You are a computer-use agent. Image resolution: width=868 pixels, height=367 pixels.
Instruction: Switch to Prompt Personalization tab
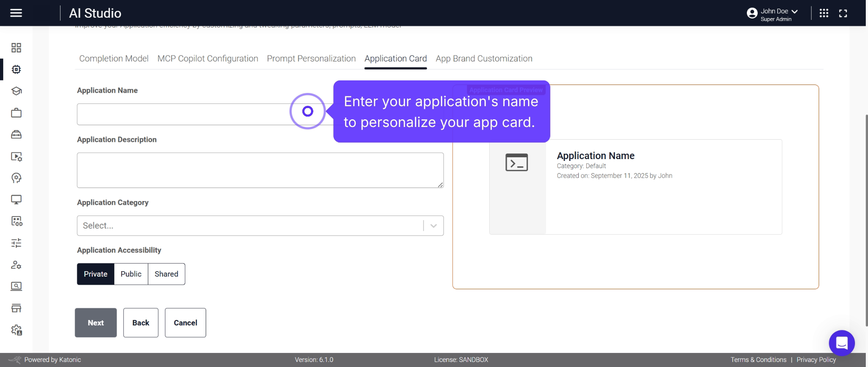coord(311,59)
